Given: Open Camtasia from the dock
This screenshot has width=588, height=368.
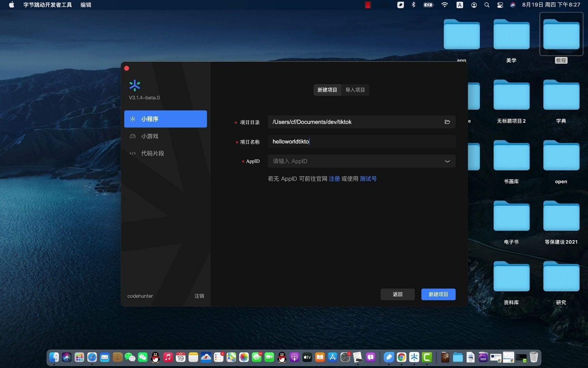Looking at the screenshot, I should pos(427,357).
